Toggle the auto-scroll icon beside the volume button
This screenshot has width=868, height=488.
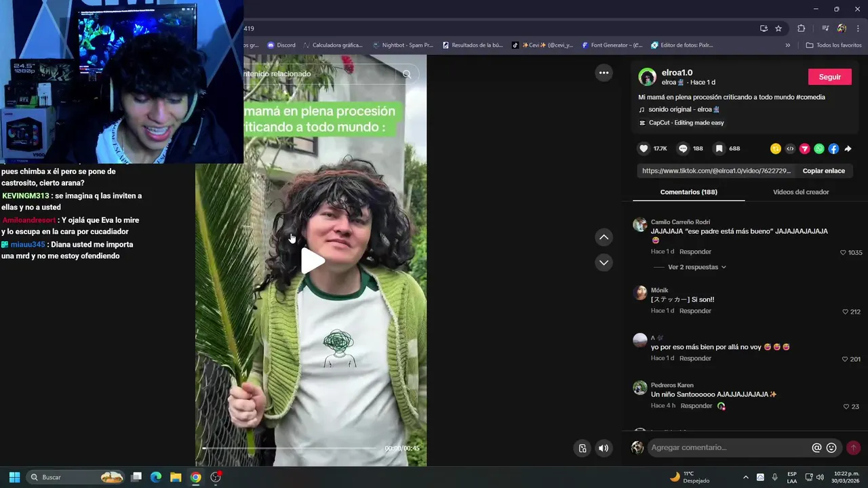coord(582,448)
